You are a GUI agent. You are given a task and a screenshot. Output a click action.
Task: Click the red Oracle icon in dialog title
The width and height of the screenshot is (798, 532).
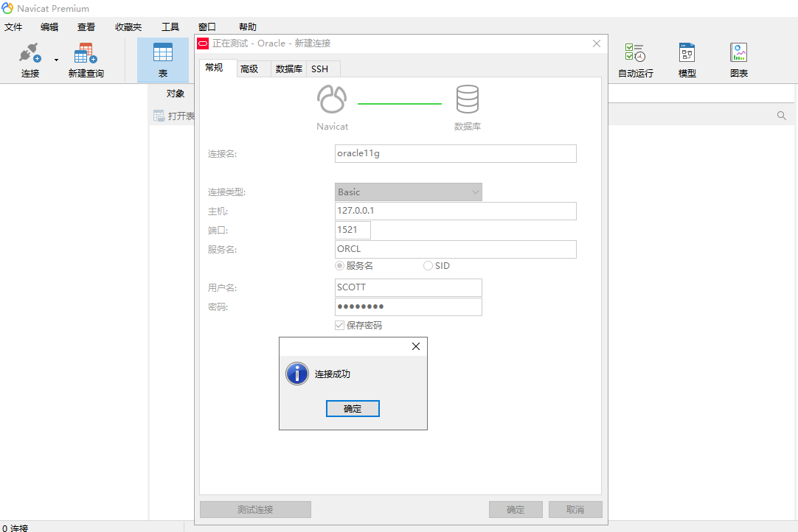click(x=203, y=43)
